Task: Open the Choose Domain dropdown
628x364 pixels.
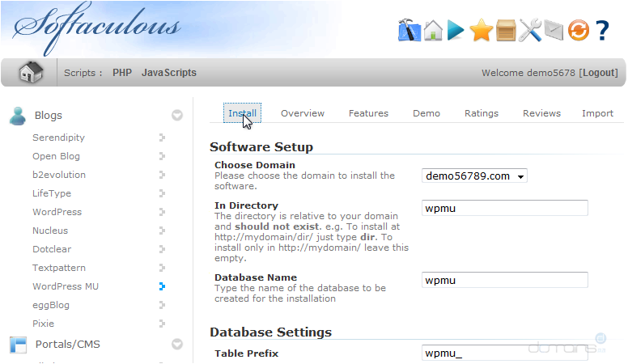Action: pos(474,176)
